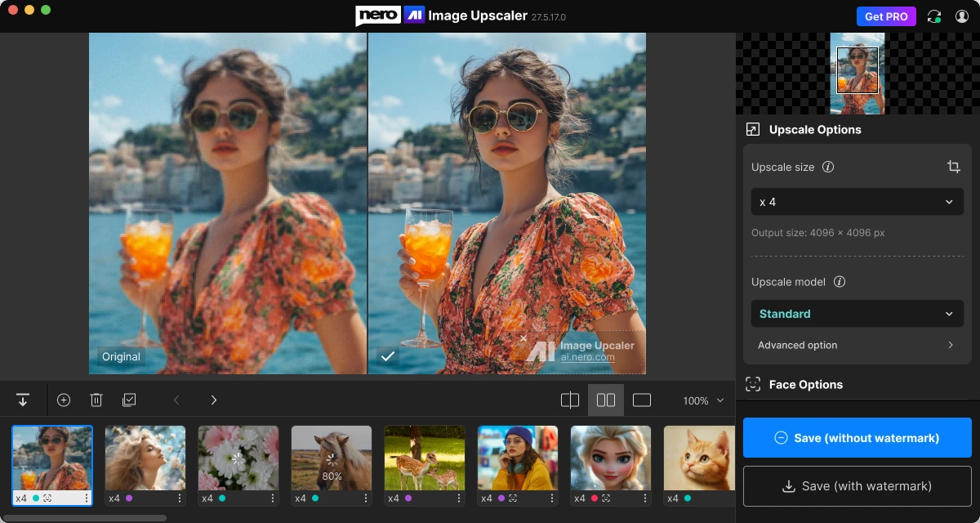Open the Standard upscale model dropdown
980x523 pixels.
(x=857, y=314)
